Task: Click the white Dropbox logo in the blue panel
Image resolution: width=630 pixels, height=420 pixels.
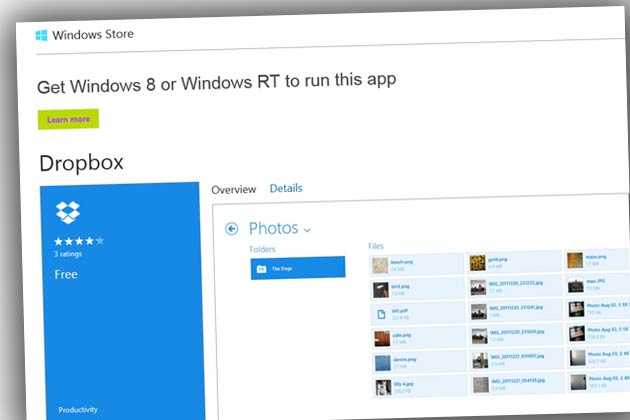Action: (68, 212)
